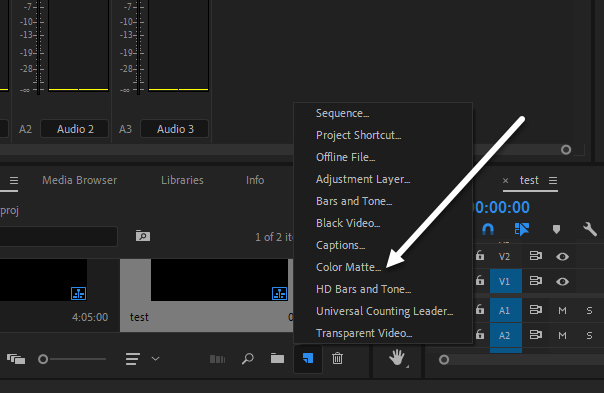Viewport: 604px width, 393px height.
Task: Click the Add Marker icon
Action: pyautogui.click(x=556, y=230)
